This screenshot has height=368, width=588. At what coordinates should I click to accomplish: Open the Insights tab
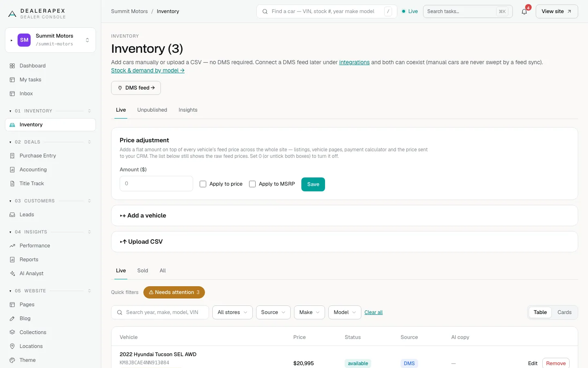188,110
